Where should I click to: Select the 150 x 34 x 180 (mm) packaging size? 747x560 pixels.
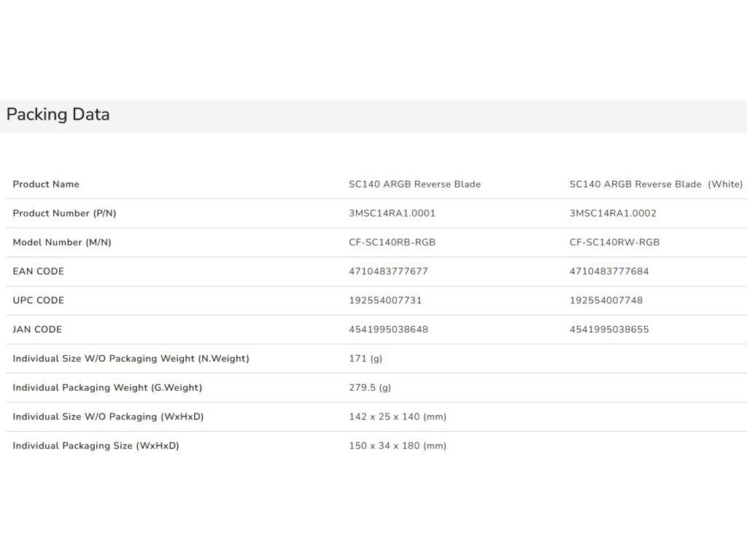tap(398, 446)
